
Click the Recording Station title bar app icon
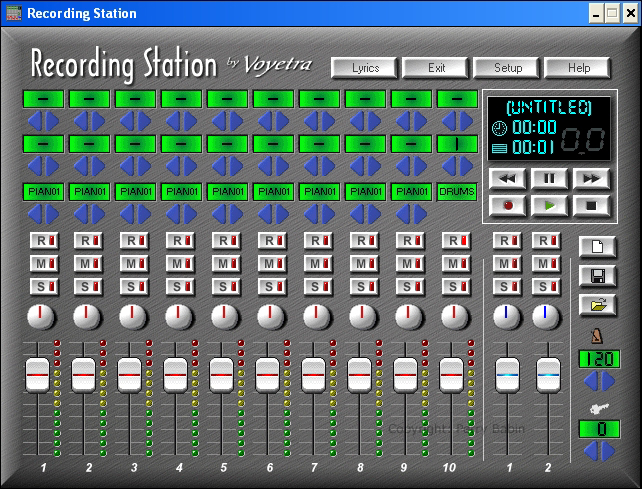[14, 13]
